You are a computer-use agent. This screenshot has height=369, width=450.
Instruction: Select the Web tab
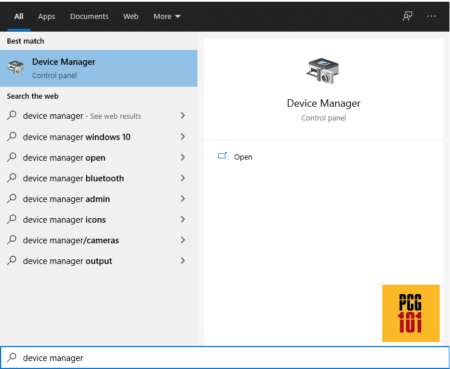tap(131, 16)
